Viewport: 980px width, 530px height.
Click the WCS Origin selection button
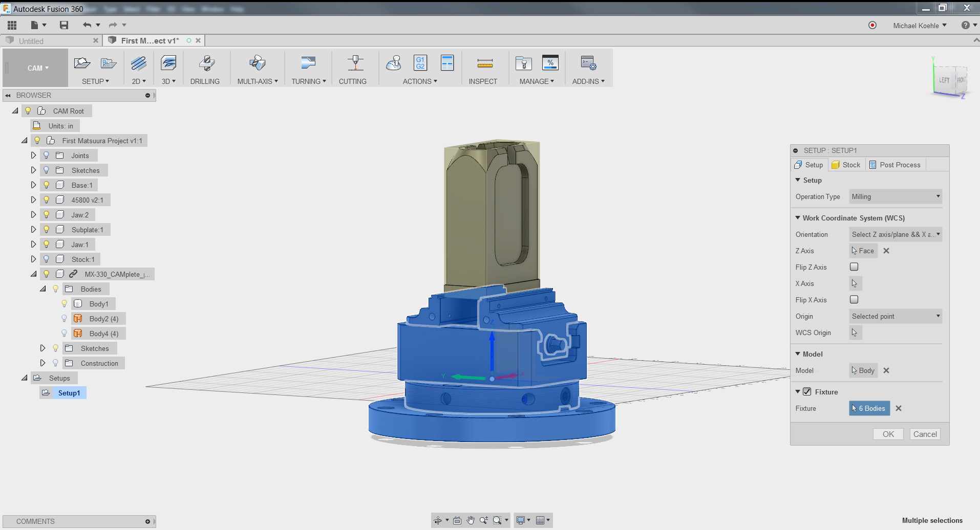pyautogui.click(x=856, y=333)
